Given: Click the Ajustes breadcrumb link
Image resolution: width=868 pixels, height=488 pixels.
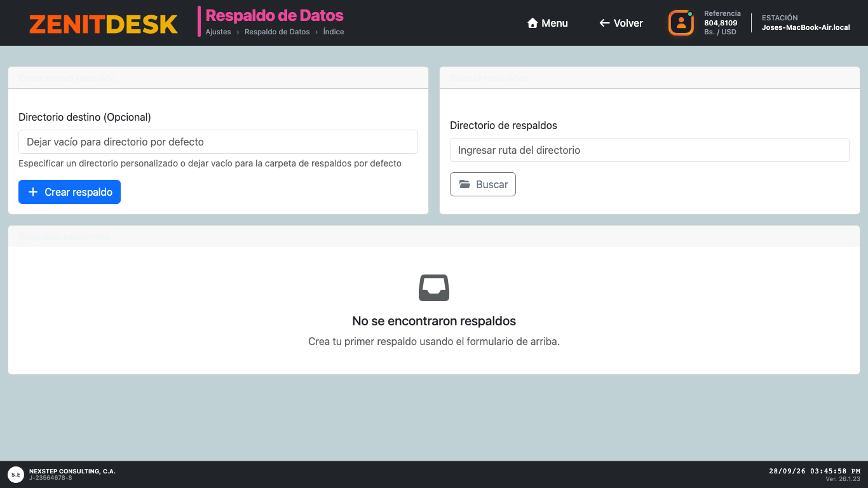Looking at the screenshot, I should tap(219, 32).
